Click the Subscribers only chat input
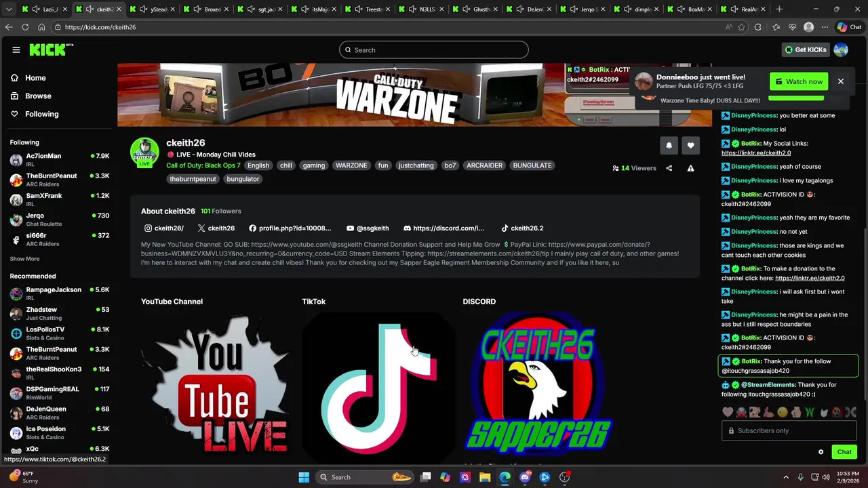Image resolution: width=868 pixels, height=488 pixels. click(789, 430)
